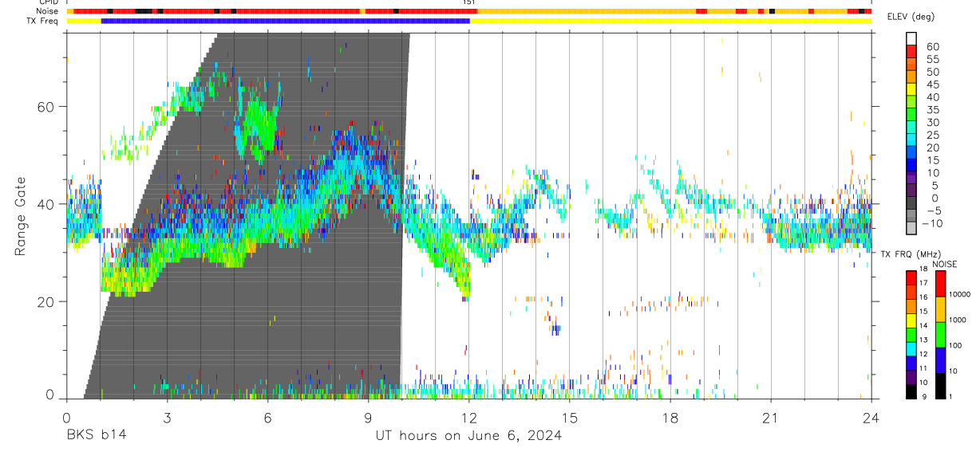Click the UT hours on June 6, 2024 title
This screenshot has width=980, height=452.
pyautogui.click(x=468, y=435)
